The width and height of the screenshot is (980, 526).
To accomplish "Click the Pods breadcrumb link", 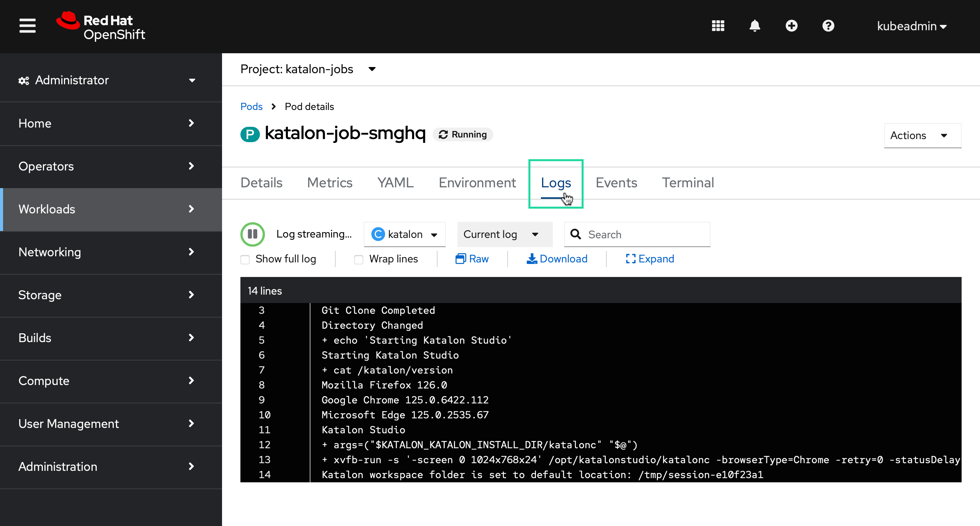I will click(x=251, y=107).
